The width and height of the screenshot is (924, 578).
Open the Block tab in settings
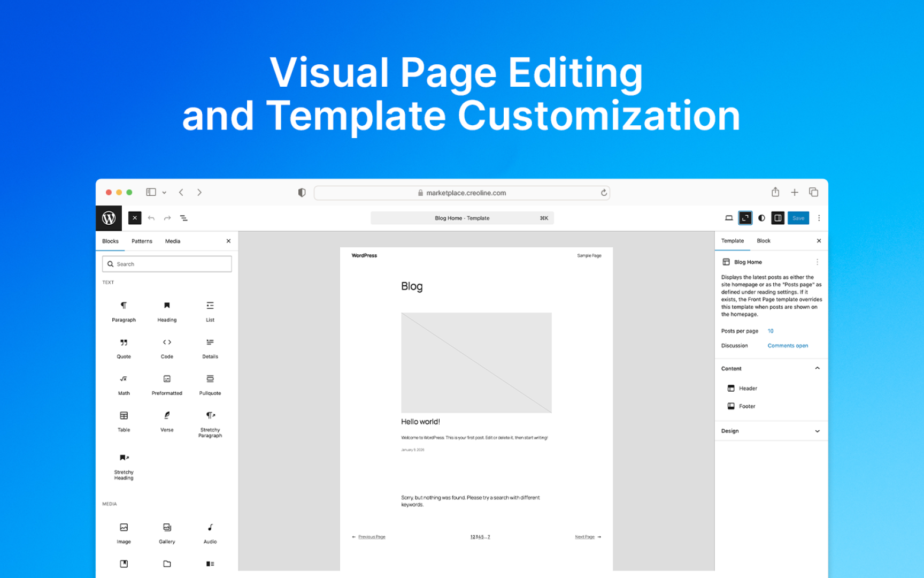click(763, 241)
